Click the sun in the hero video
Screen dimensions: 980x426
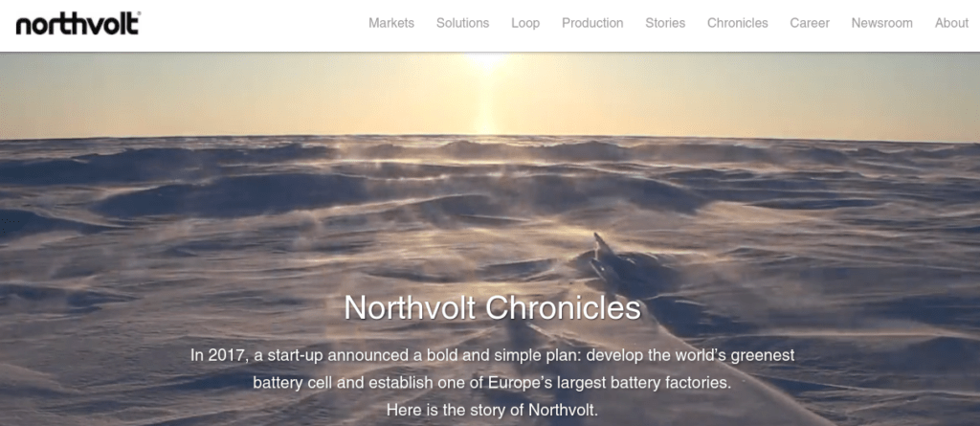tap(486, 59)
